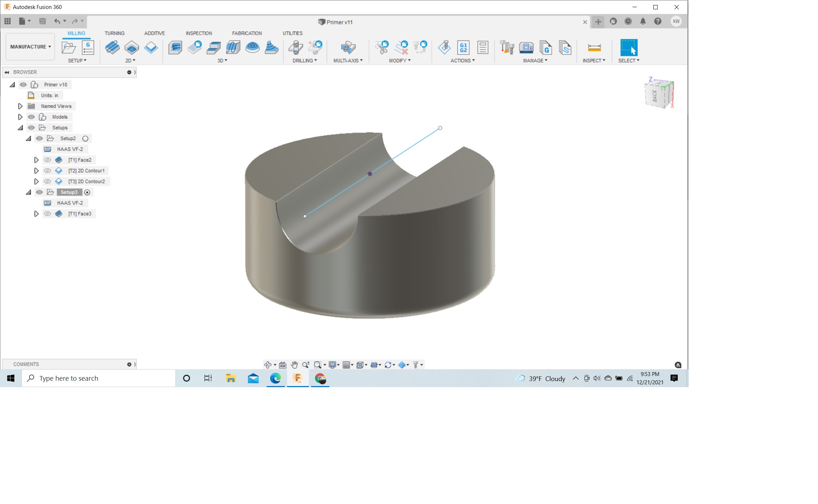Select HAAS VF-2 under Setup3

tap(70, 203)
